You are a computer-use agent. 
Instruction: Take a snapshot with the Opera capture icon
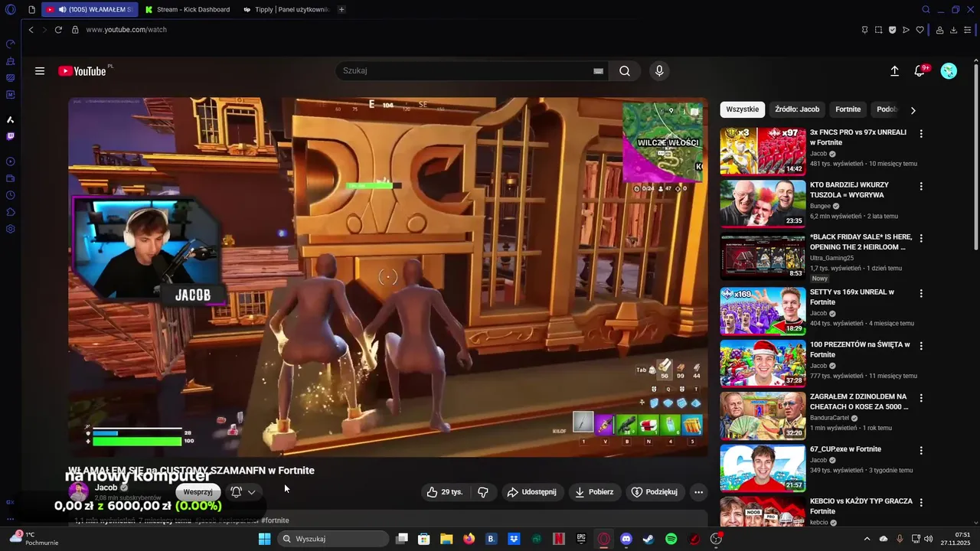(x=879, y=30)
